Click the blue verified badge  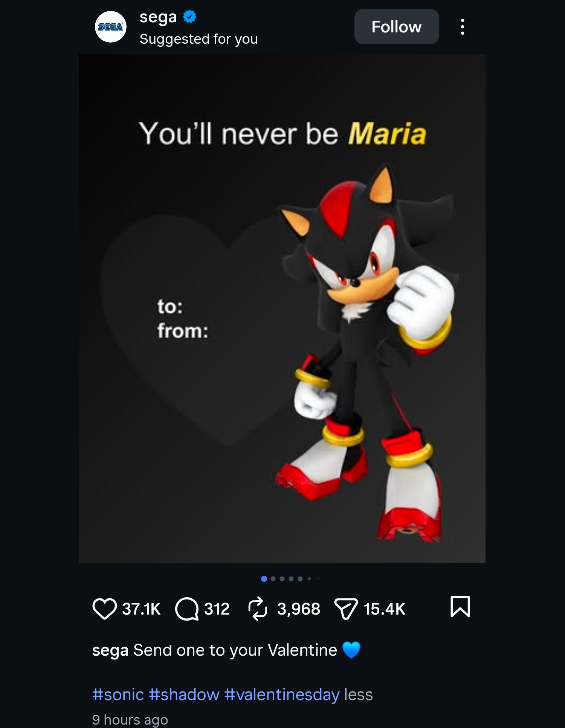click(189, 17)
